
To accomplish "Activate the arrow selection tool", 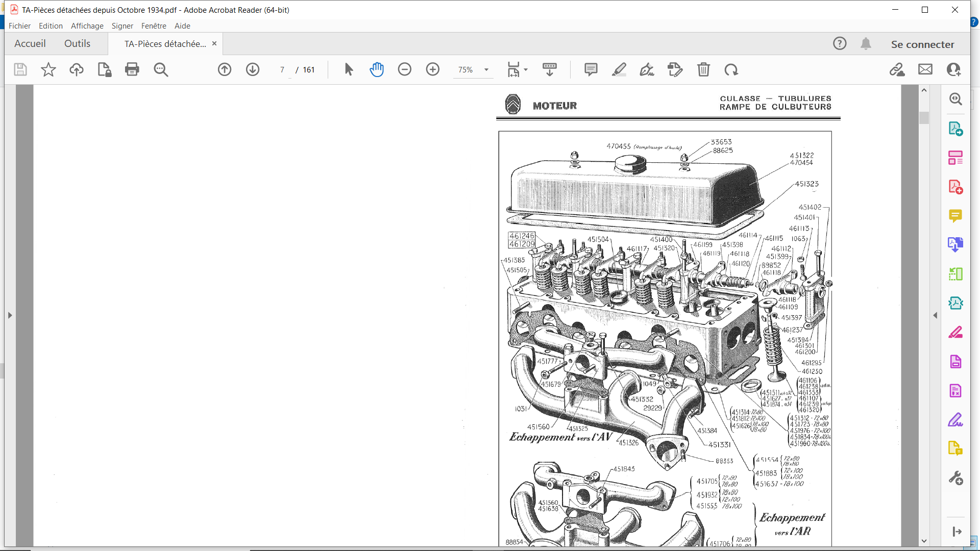I will pyautogui.click(x=349, y=69).
